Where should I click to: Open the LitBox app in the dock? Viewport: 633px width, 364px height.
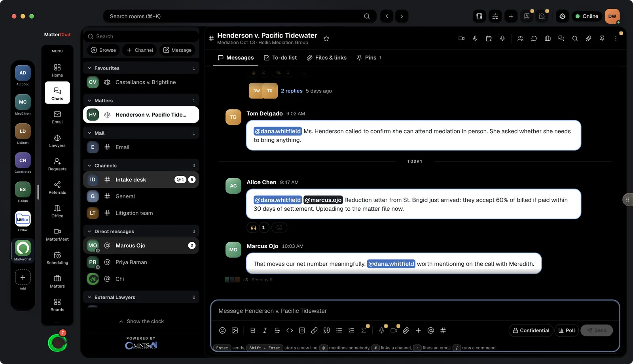tap(23, 221)
